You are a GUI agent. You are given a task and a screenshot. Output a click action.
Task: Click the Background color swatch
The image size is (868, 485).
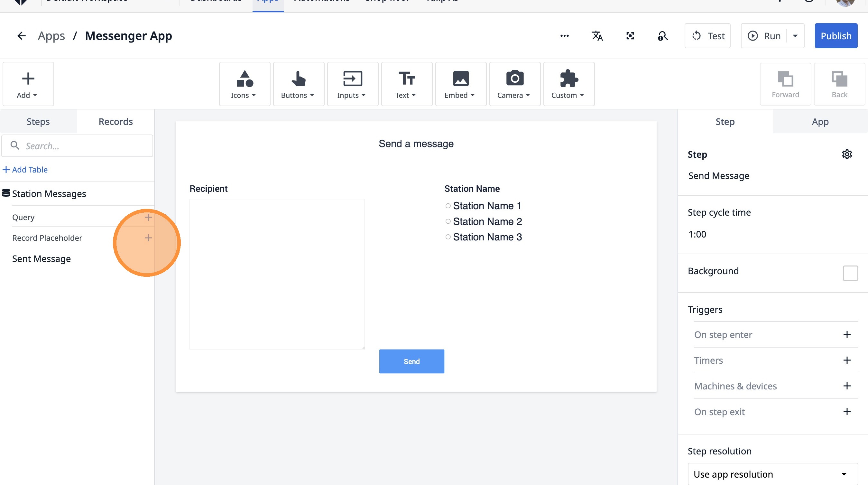point(850,273)
